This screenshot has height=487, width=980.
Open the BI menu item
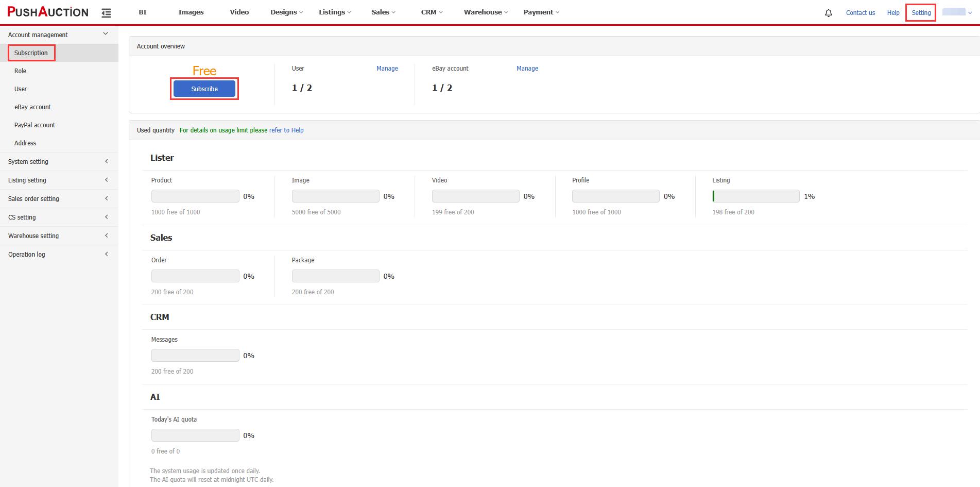pos(143,12)
